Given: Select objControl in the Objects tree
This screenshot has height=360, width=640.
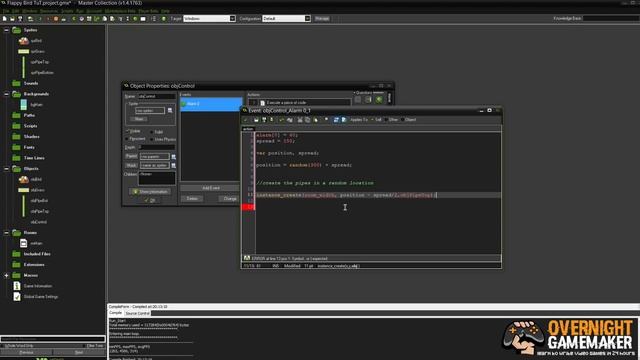Looking at the screenshot, I should click(x=39, y=222).
